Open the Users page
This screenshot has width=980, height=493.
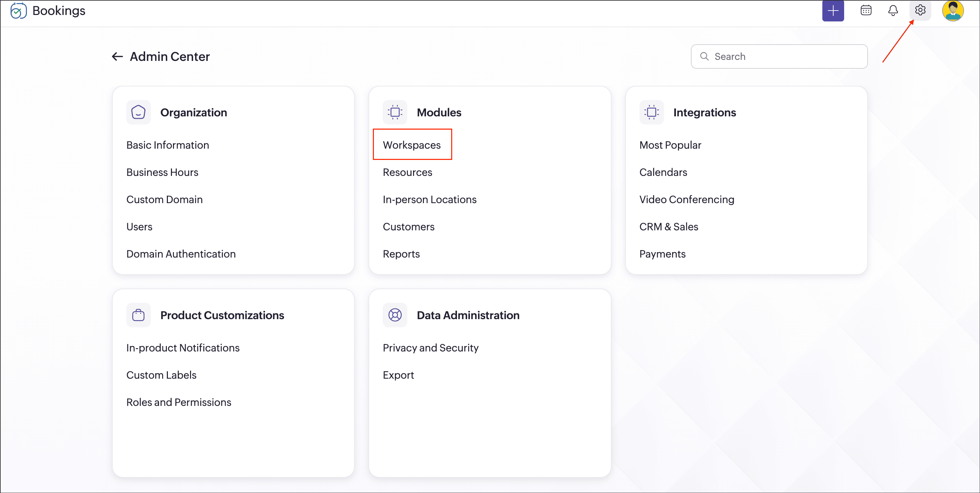point(139,227)
